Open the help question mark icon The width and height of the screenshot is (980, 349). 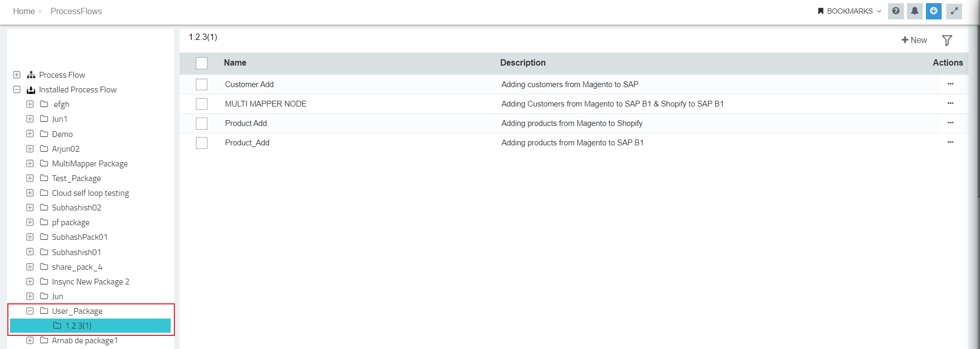coord(896,11)
